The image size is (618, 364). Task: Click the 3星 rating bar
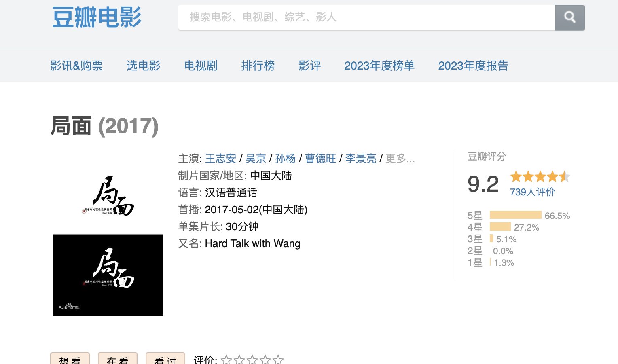(491, 238)
